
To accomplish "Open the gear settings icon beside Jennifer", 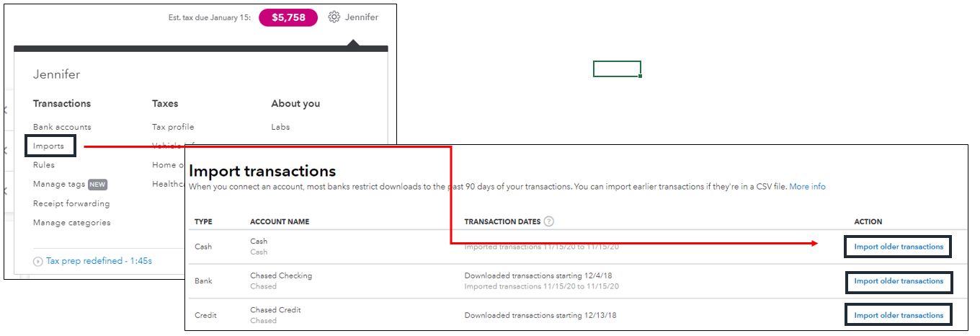I will click(334, 17).
